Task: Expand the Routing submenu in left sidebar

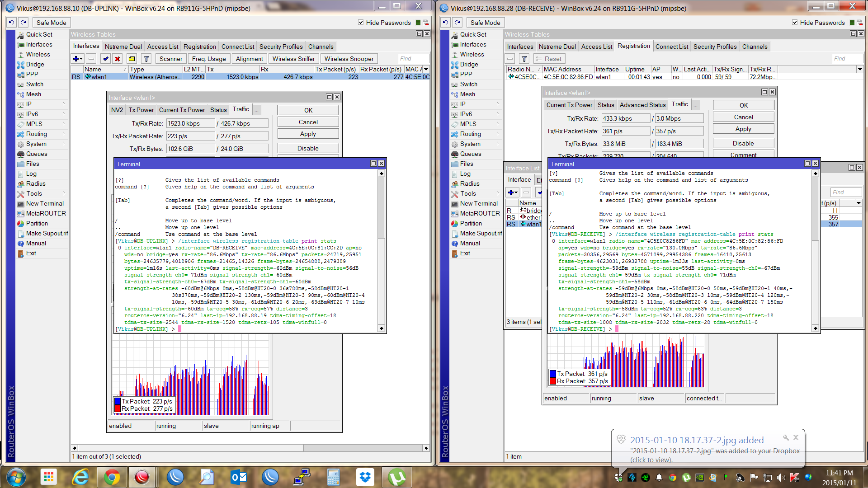Action: click(37, 134)
